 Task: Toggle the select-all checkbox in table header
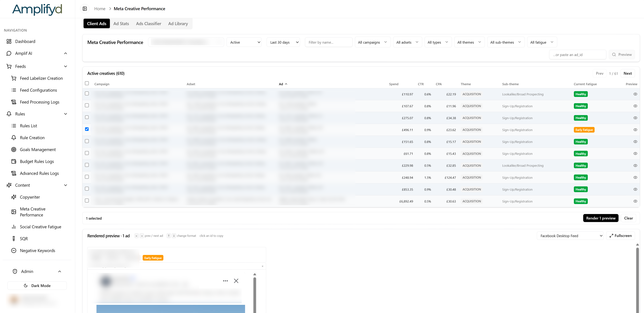click(x=87, y=83)
